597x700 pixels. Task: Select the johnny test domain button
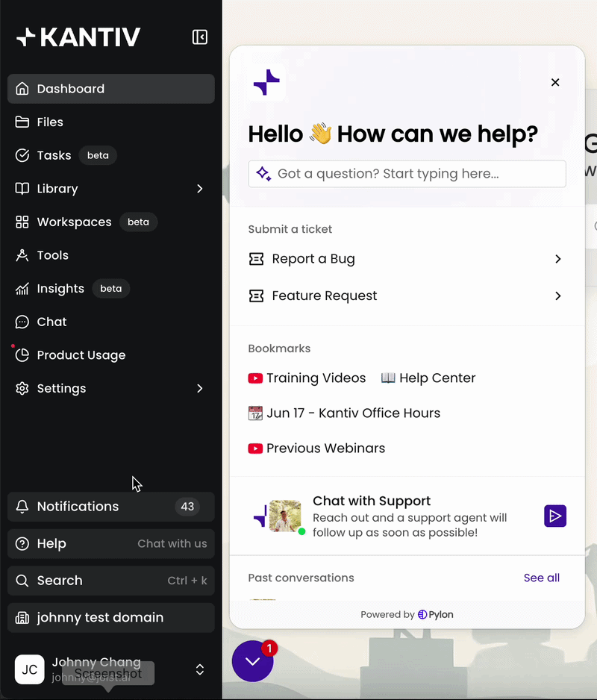tap(110, 618)
